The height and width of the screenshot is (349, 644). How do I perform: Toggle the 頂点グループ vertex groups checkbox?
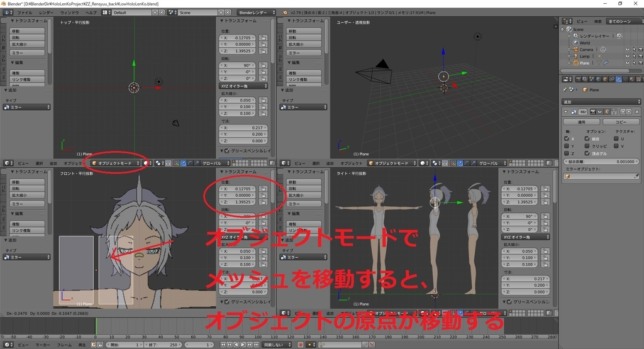click(587, 153)
